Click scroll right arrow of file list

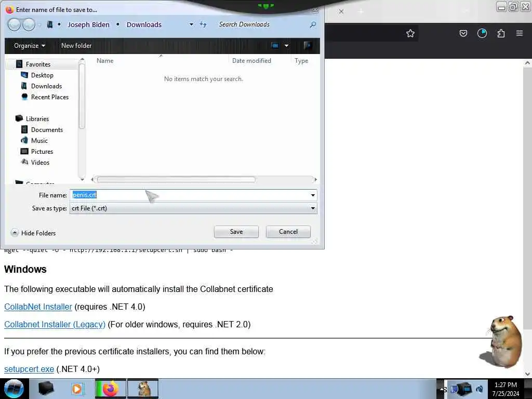[315, 179]
